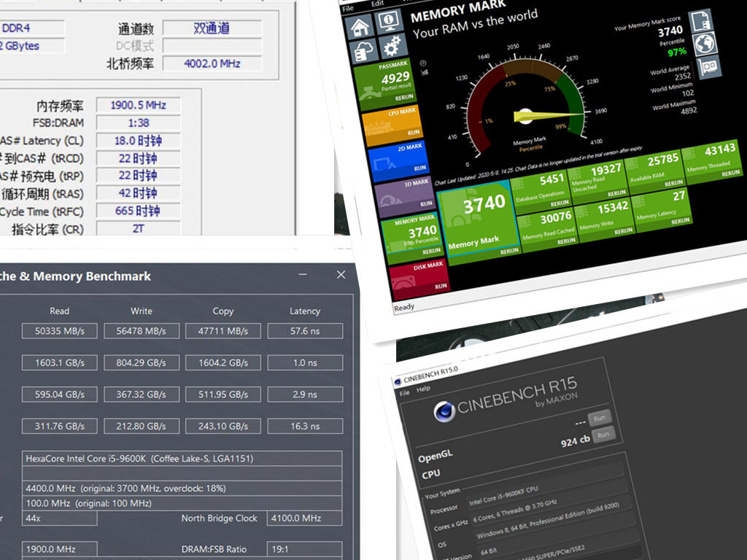Click the 924 cb CPU score in Cinebench

tap(575, 441)
